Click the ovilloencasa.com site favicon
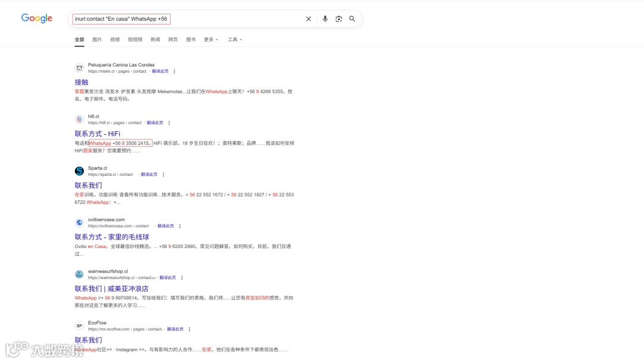Image resolution: width=644 pixels, height=362 pixels. pyautogui.click(x=79, y=222)
